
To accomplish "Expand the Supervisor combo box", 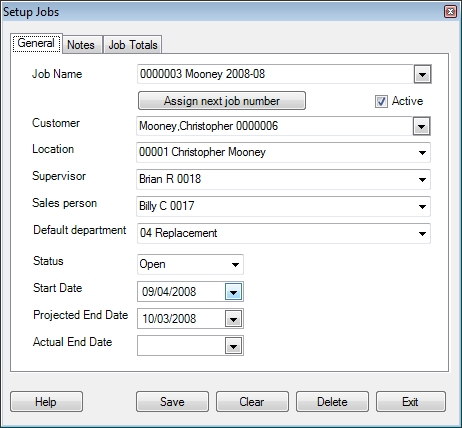I will click(422, 179).
